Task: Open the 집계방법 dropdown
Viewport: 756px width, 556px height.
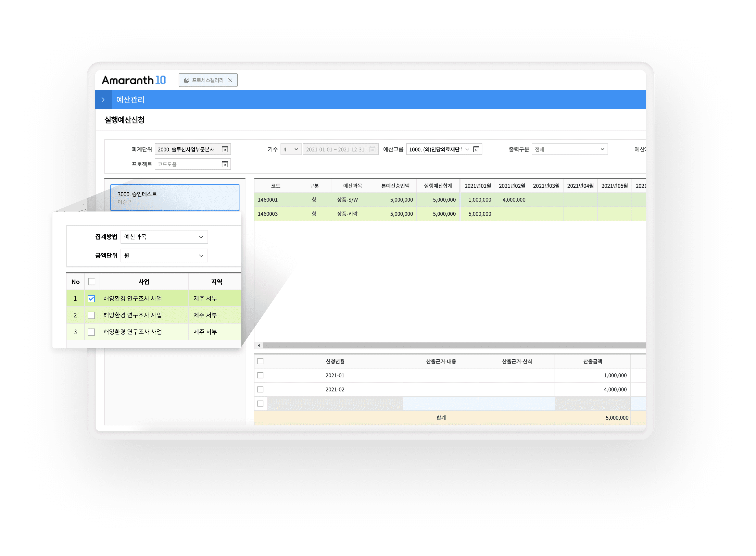Action: pos(164,237)
